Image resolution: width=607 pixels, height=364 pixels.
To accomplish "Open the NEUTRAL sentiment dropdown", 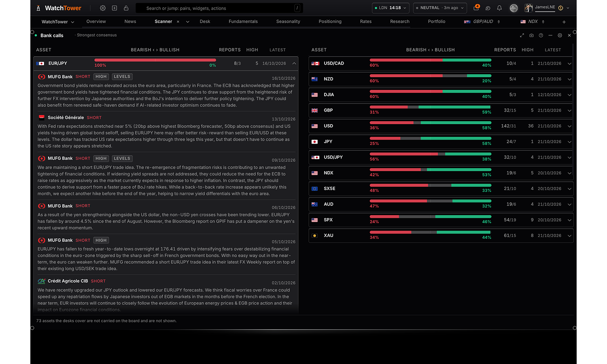I will tap(440, 8).
